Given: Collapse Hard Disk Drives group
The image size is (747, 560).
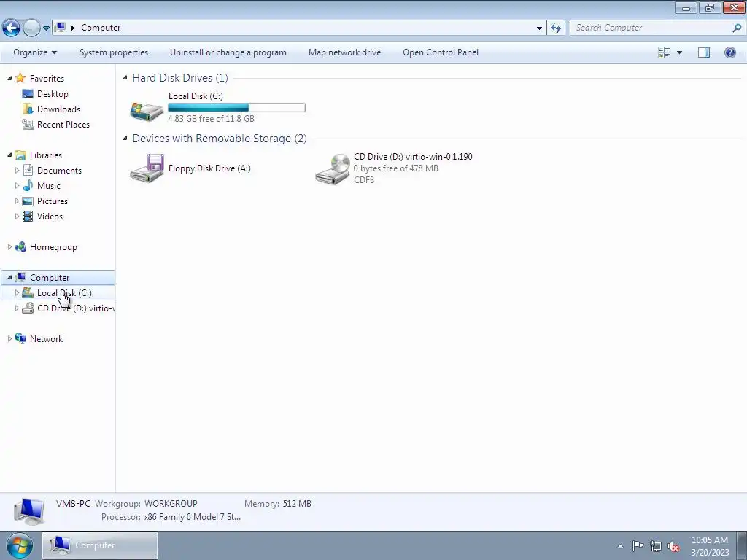Looking at the screenshot, I should (125, 77).
